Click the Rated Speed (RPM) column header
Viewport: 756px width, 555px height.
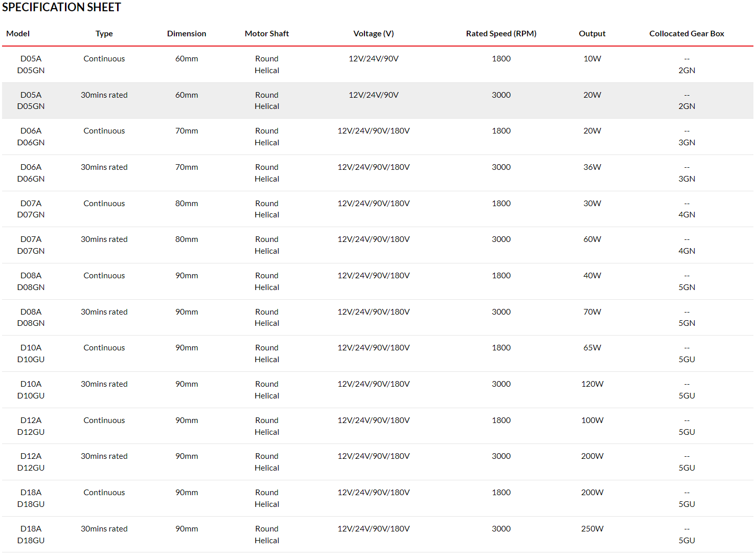pos(501,33)
